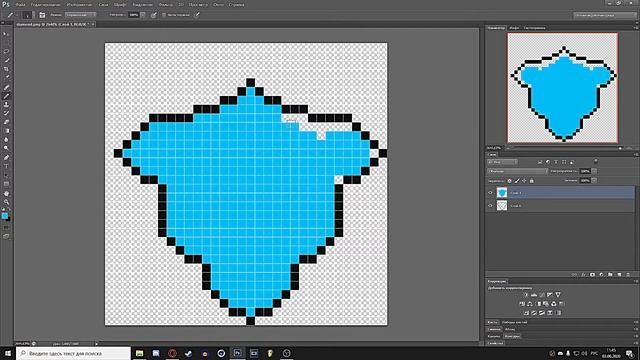This screenshot has height=360, width=640.
Task: Switch to the Гистограмма tab
Action: coord(535,28)
